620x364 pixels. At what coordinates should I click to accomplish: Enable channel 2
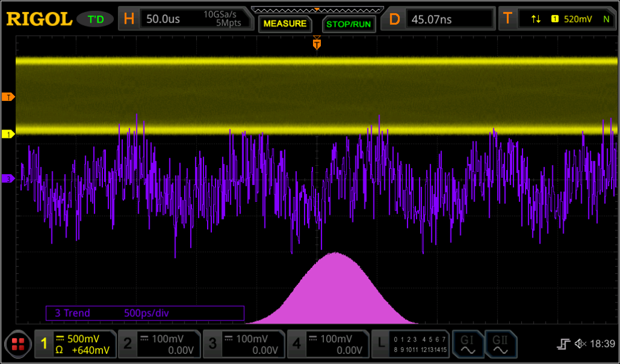click(x=159, y=344)
